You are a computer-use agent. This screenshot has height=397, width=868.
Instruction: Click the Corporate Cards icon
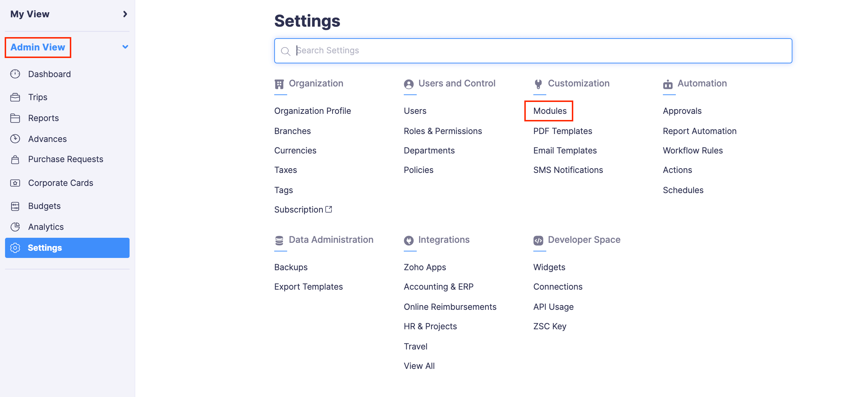click(x=15, y=183)
